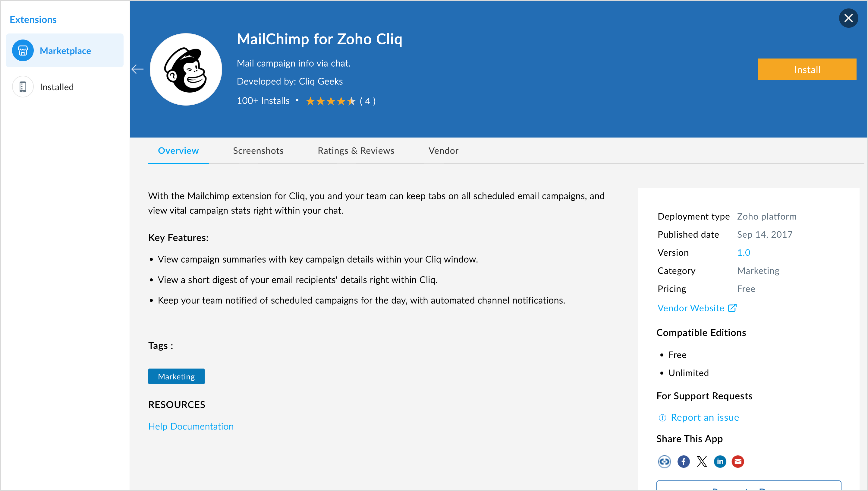Click the MailChimp monkey logo

coord(186,69)
